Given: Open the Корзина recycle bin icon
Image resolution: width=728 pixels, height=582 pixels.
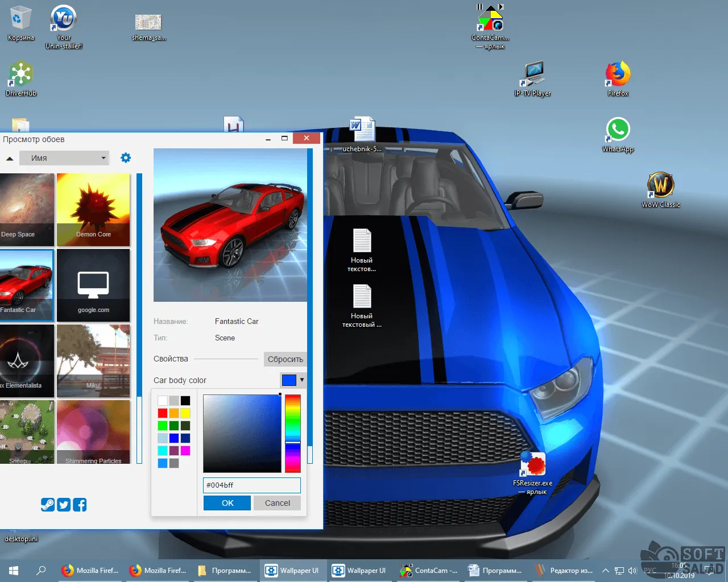Looking at the screenshot, I should (x=21, y=23).
